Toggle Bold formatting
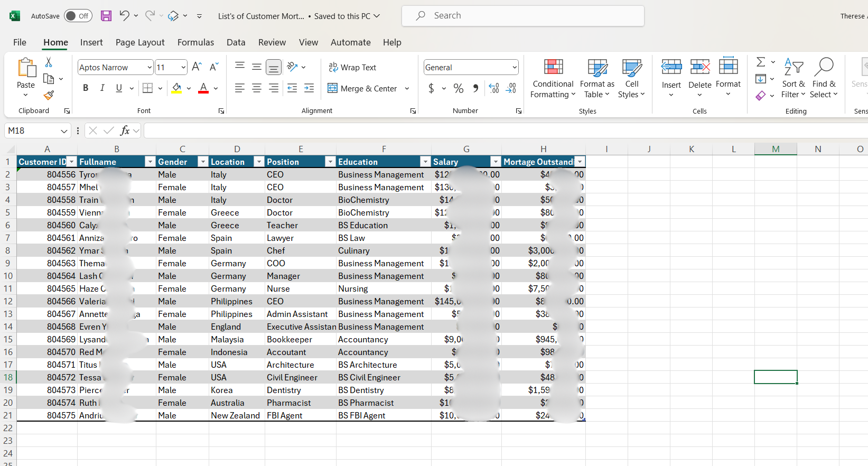The width and height of the screenshot is (868, 466). tap(86, 88)
